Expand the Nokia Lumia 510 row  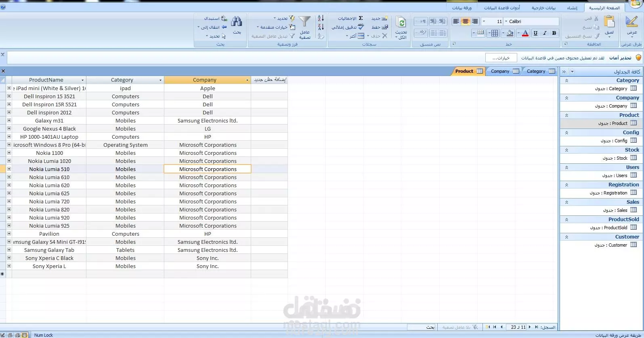(9, 169)
